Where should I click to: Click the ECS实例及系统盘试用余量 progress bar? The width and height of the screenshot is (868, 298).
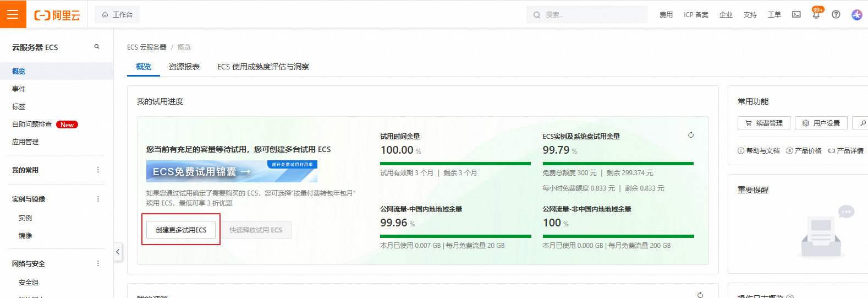(x=618, y=164)
